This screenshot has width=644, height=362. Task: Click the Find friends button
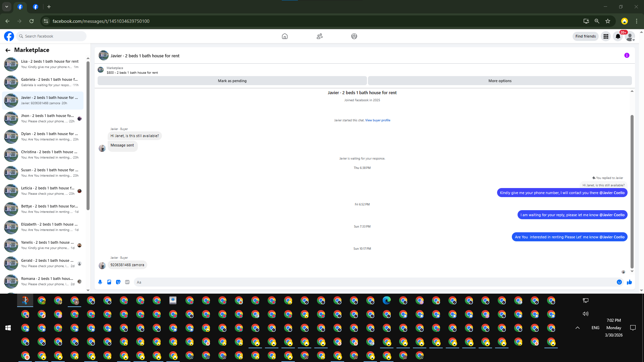(585, 36)
